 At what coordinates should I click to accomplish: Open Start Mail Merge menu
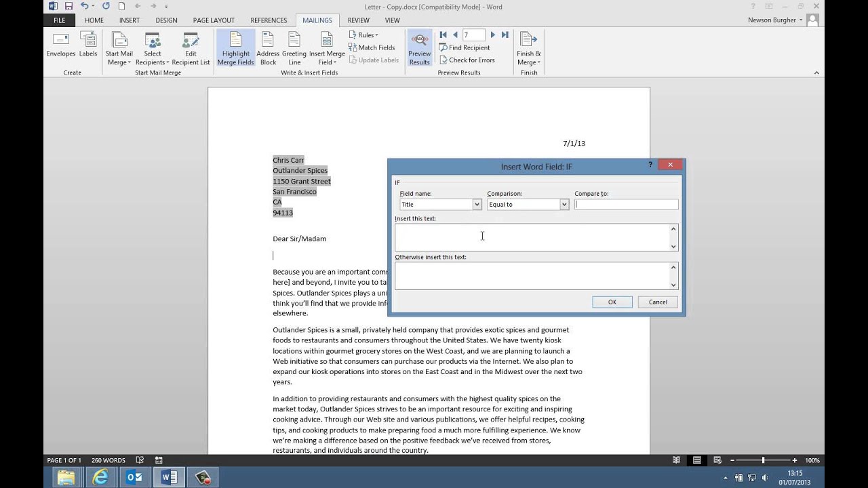[x=119, y=49]
